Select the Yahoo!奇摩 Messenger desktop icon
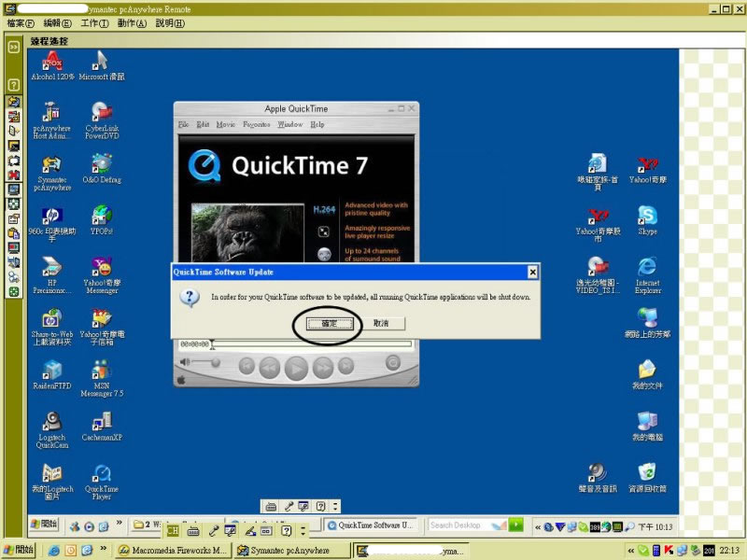The image size is (747, 560). click(102, 275)
